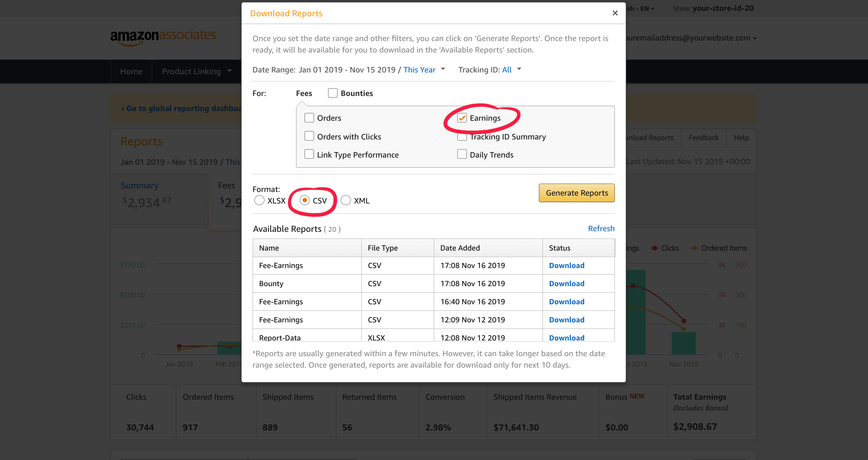Select the XLSX format radio button
868x460 pixels.
tap(259, 200)
